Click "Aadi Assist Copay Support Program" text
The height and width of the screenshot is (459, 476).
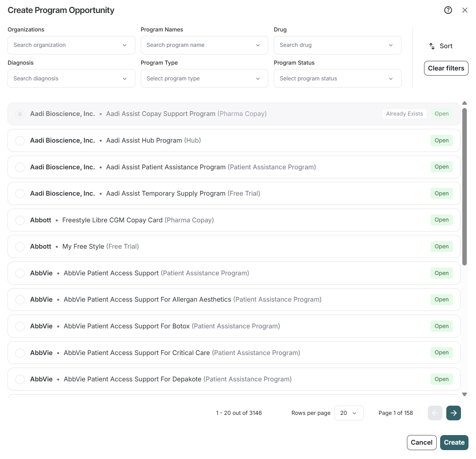(x=161, y=114)
